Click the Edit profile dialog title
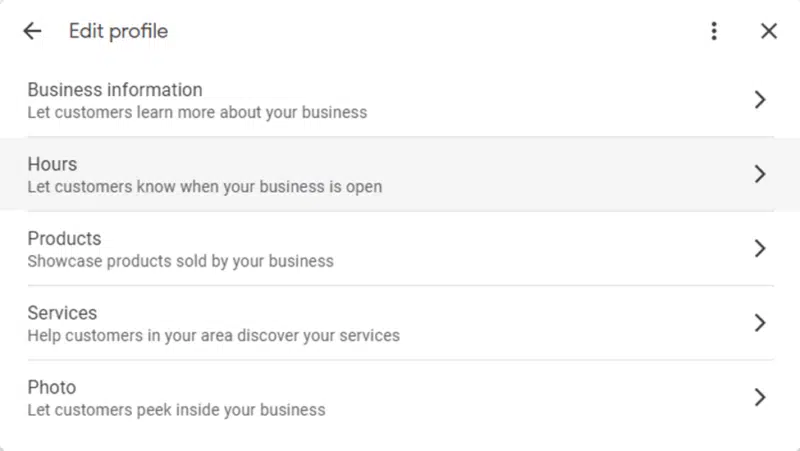The image size is (800, 451). pos(118,31)
